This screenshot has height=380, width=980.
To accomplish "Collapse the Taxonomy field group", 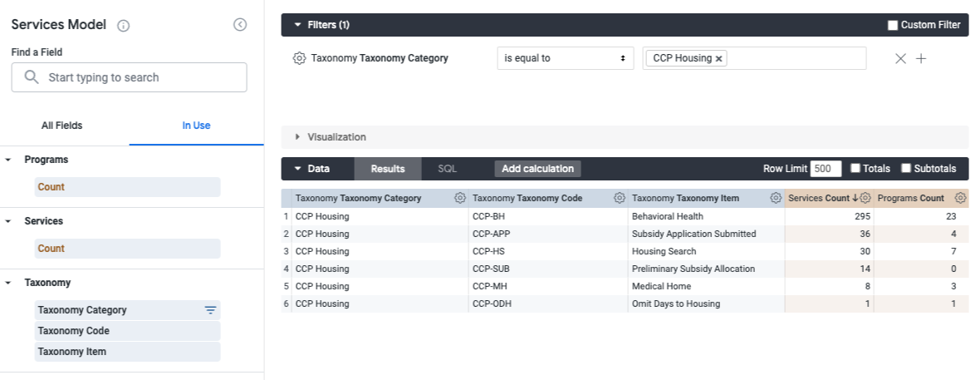I will (8, 283).
